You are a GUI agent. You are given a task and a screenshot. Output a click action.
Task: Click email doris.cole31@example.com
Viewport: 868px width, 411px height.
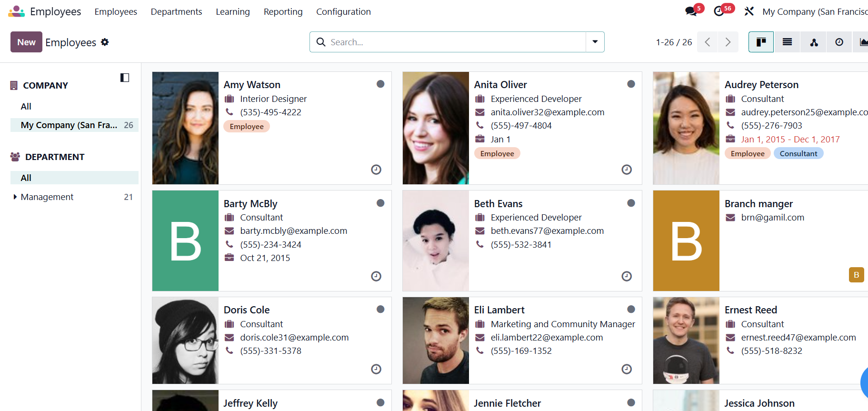(294, 337)
